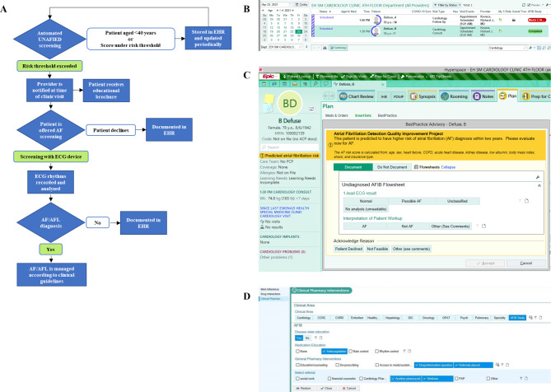
Task: Select Possible AF for ECG result
Action: coord(412,201)
